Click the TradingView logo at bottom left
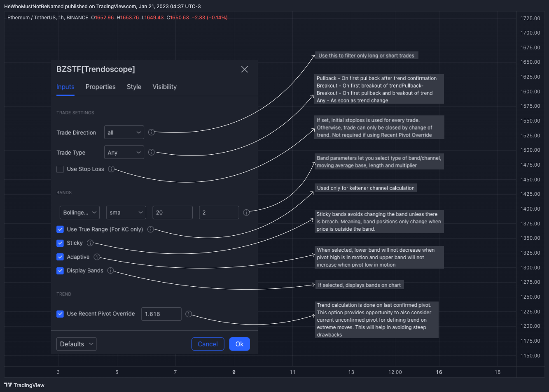Image resolution: width=549 pixels, height=392 pixels. tap(24, 385)
